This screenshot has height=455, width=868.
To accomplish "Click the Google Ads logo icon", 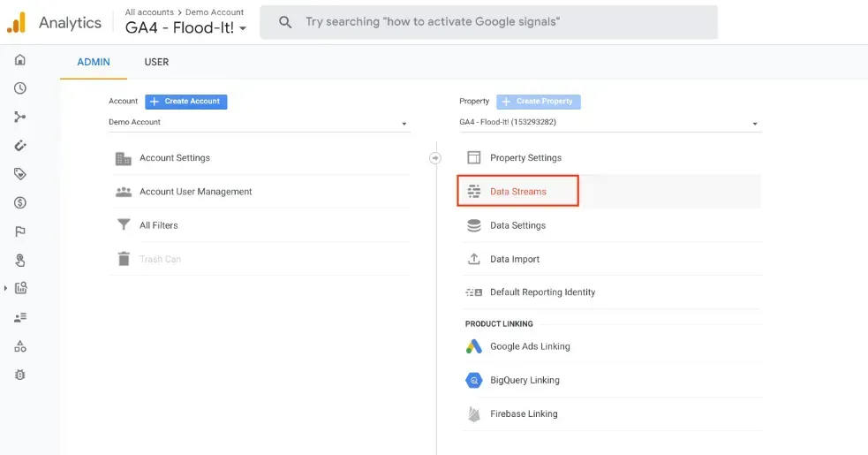I will click(474, 346).
